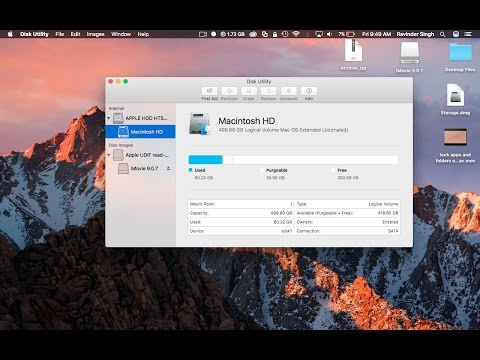
Task: Open the lock apps and folders movie file
Action: coord(455,145)
